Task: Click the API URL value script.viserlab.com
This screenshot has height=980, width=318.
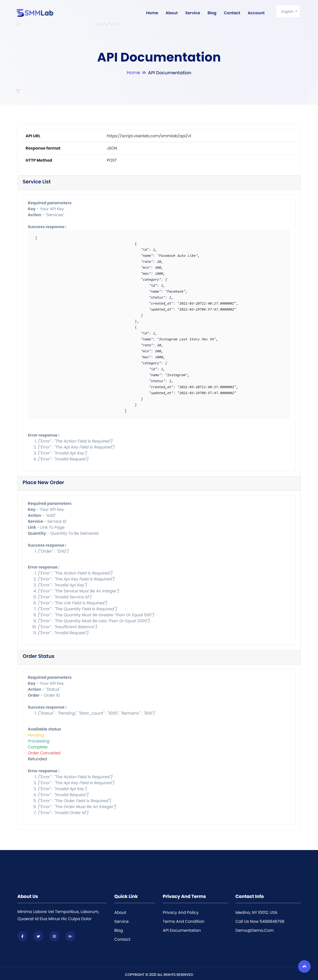Action: pyautogui.click(x=149, y=136)
